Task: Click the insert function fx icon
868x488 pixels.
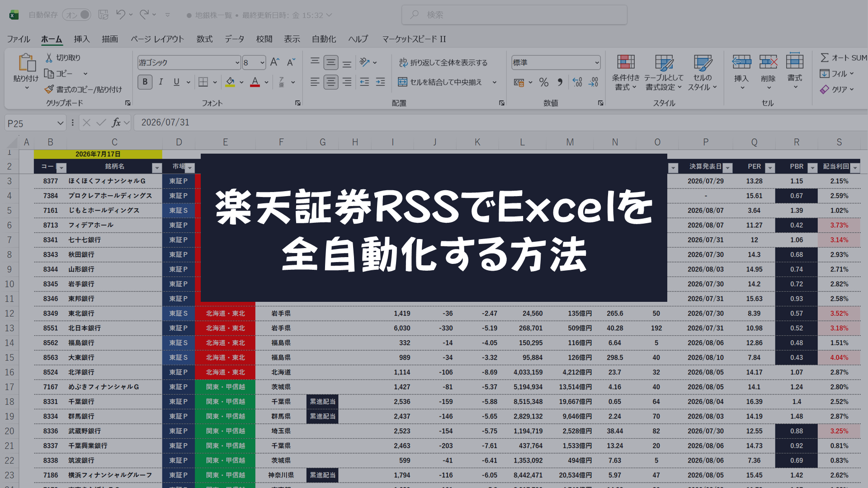Action: click(x=116, y=122)
